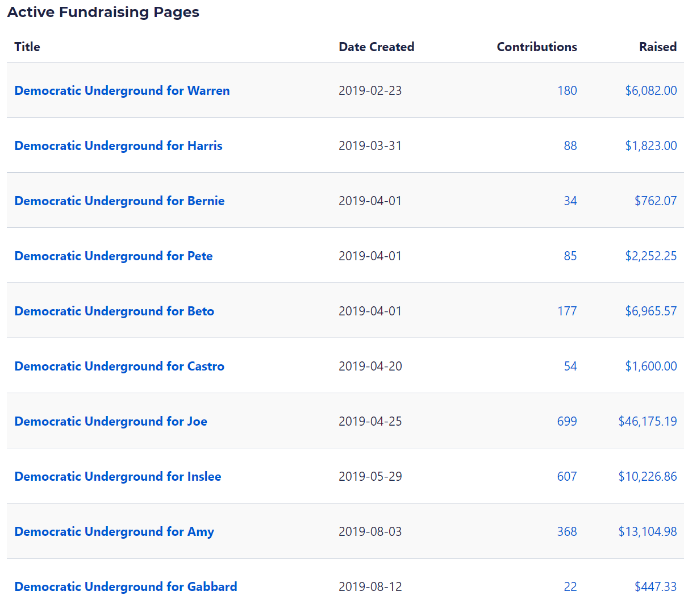Click the $13,104.98 raised for Amy
The height and width of the screenshot is (616, 684).
[x=647, y=532]
